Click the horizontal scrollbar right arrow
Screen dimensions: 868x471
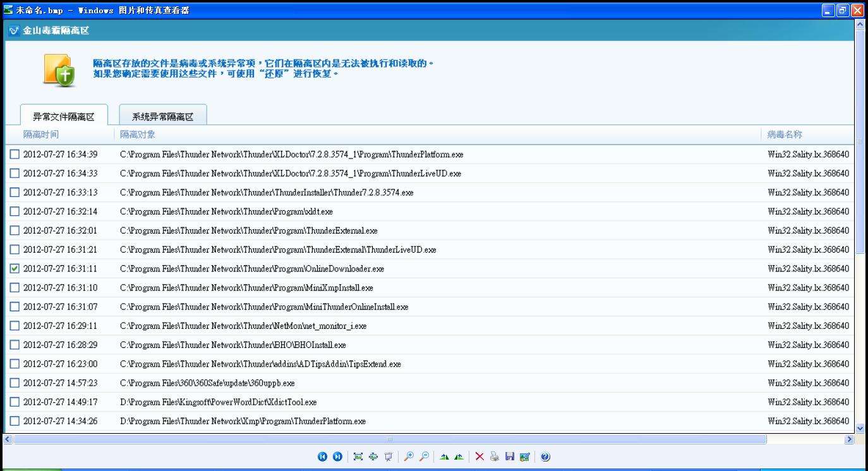(850, 439)
